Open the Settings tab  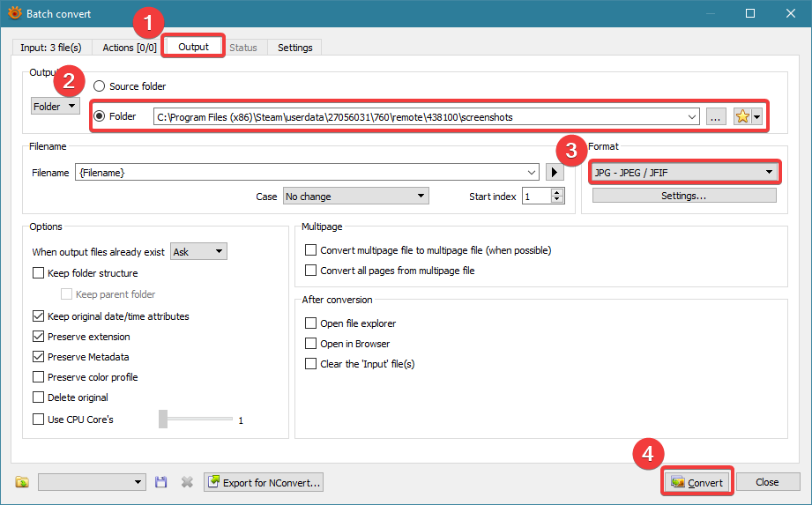tap(294, 48)
